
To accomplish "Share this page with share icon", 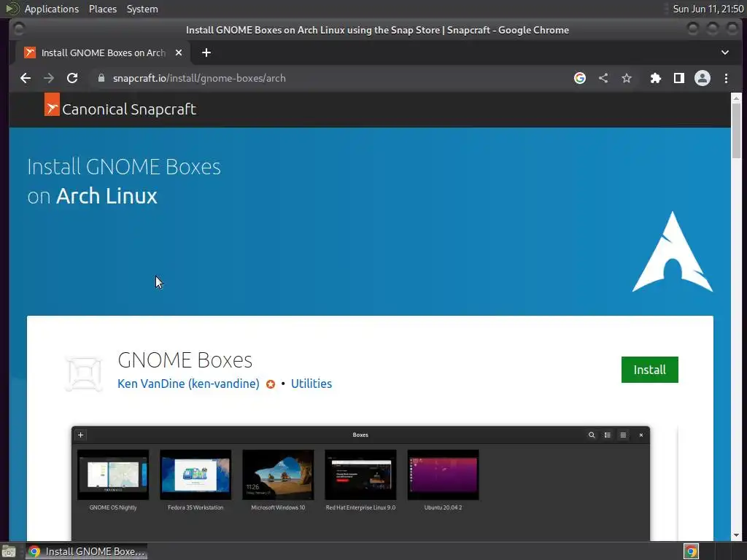I will click(603, 78).
